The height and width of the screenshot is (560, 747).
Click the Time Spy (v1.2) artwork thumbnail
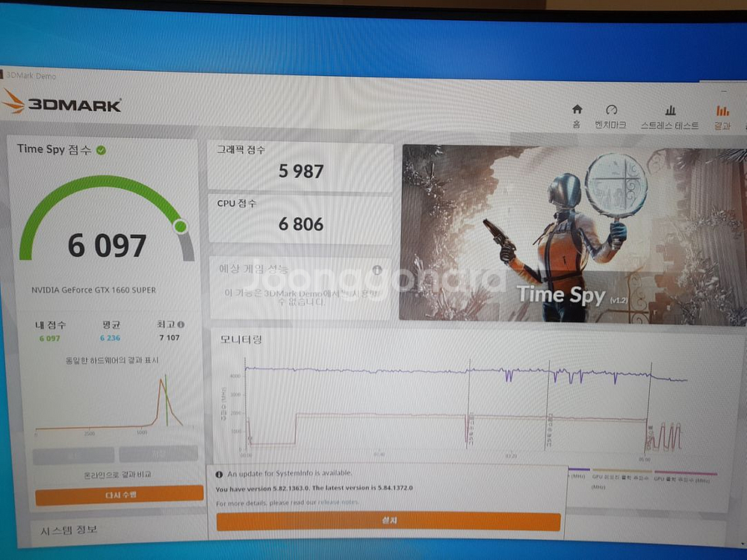[x=573, y=236]
